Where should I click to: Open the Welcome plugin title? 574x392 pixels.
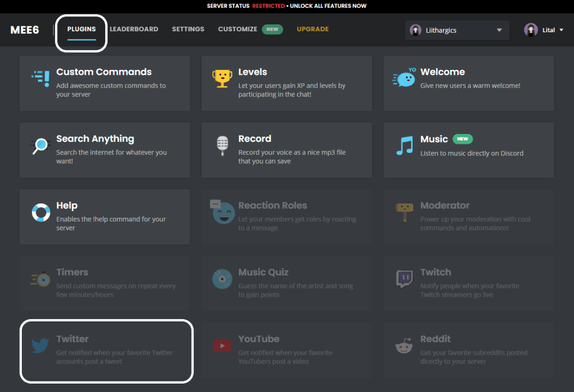(x=442, y=72)
